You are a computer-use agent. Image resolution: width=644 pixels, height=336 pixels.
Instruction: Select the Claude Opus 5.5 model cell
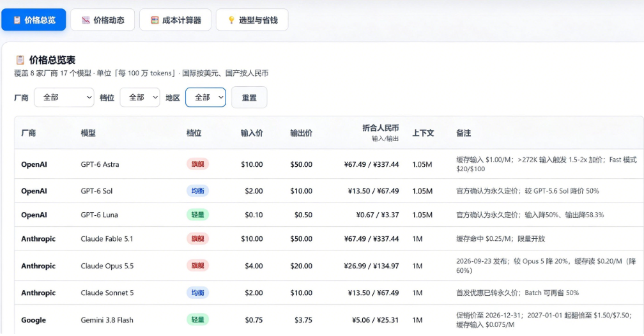pyautogui.click(x=107, y=266)
